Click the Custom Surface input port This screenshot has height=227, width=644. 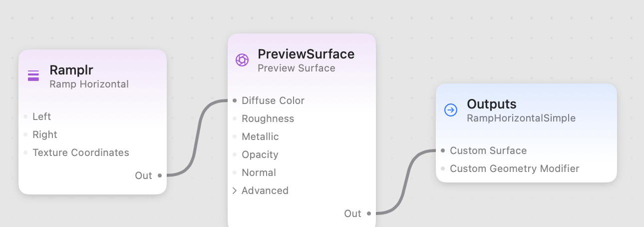[443, 150]
